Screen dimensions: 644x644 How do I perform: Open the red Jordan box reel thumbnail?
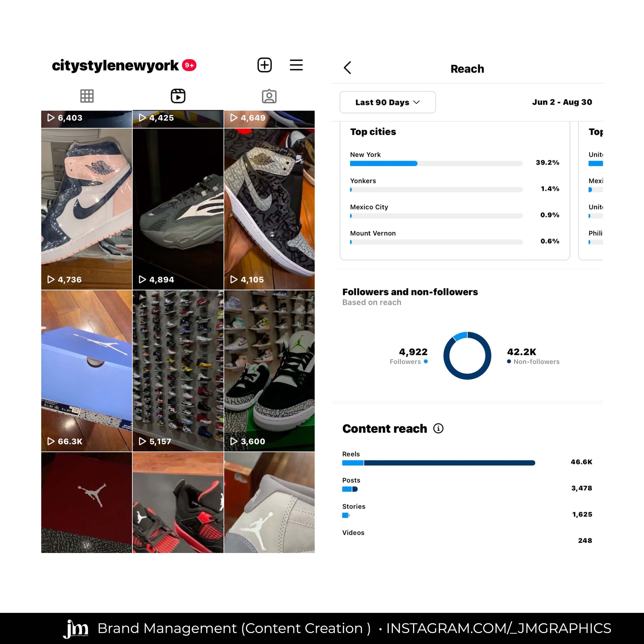pos(87,502)
